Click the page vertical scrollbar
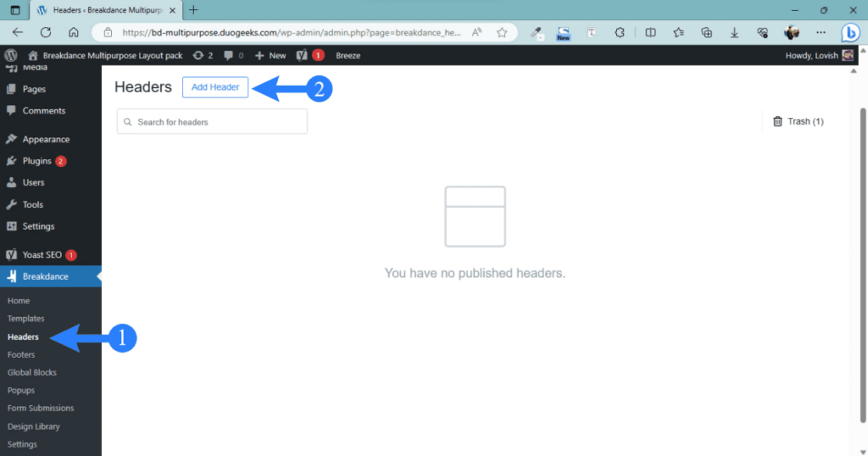This screenshot has height=456, width=868. 862,265
